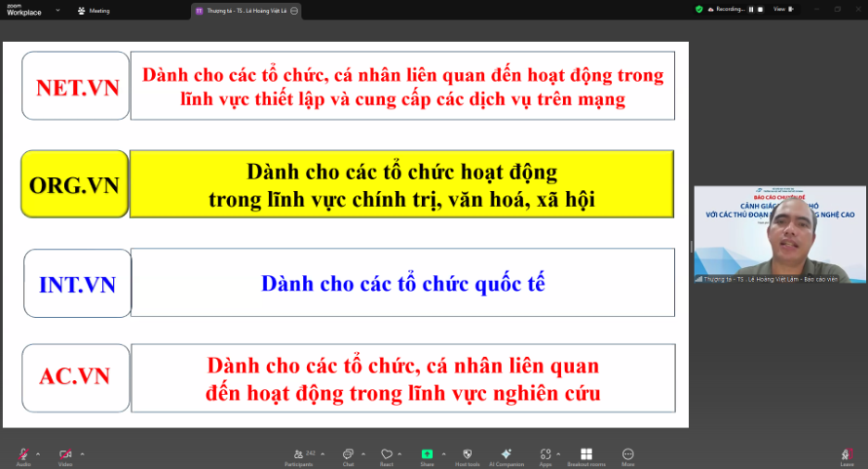Unmute the microphone Audio button
Image resolution: width=868 pixels, height=469 pixels.
22,454
